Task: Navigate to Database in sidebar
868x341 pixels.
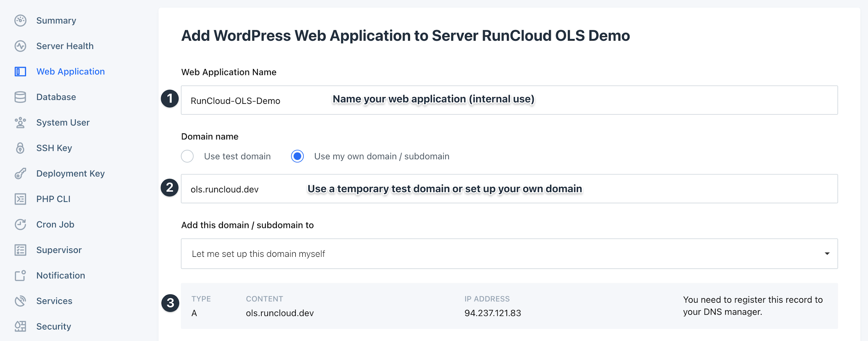Action: pos(56,97)
